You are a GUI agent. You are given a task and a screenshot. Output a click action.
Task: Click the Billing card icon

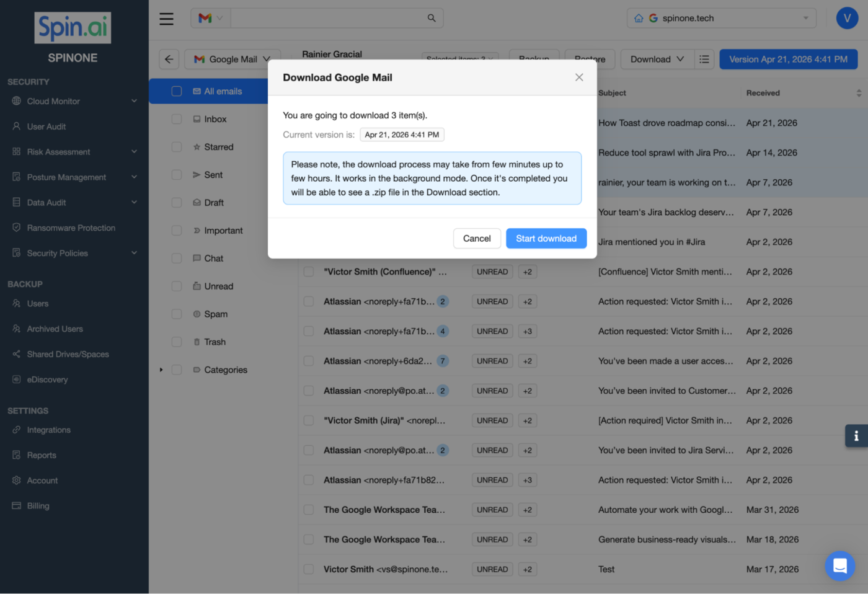click(17, 506)
